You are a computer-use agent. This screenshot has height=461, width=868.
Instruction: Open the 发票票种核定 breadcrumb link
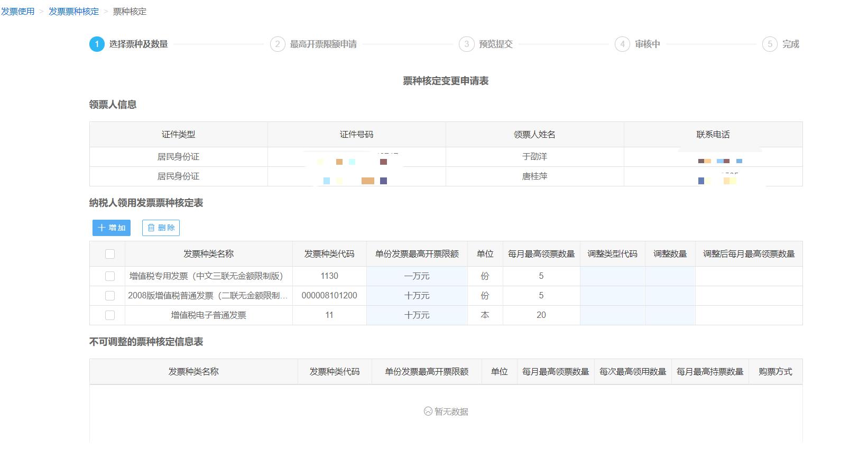tap(73, 11)
